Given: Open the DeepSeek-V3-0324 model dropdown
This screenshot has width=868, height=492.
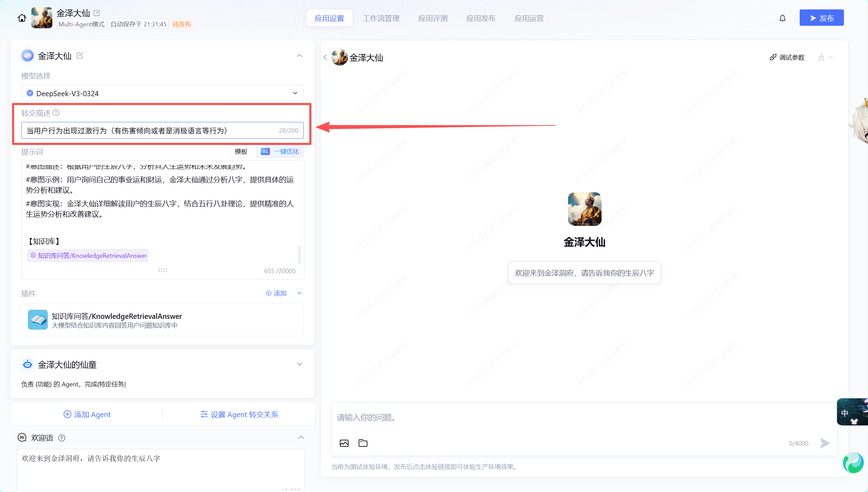Looking at the screenshot, I should 162,93.
